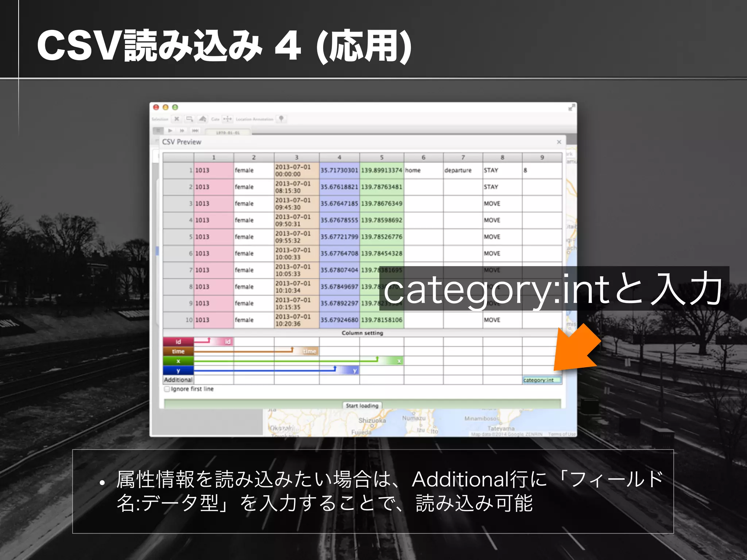Click the '8' value in column 9
The image size is (747, 560).
542,170
